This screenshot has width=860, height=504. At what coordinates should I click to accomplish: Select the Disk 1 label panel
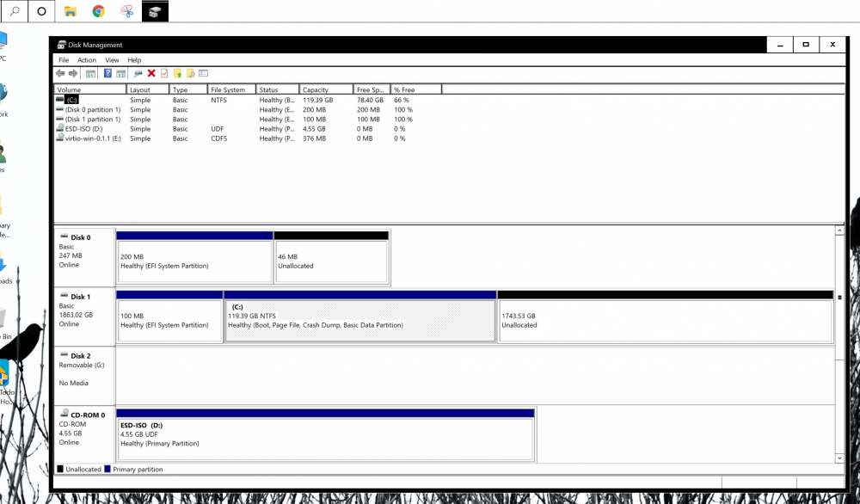(84, 317)
